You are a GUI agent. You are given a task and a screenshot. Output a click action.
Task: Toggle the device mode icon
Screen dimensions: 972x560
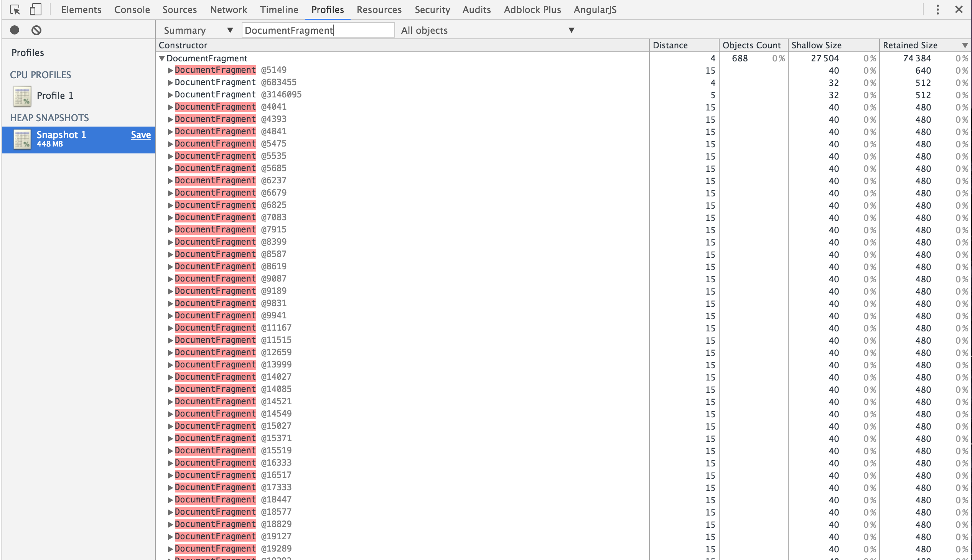35,10
